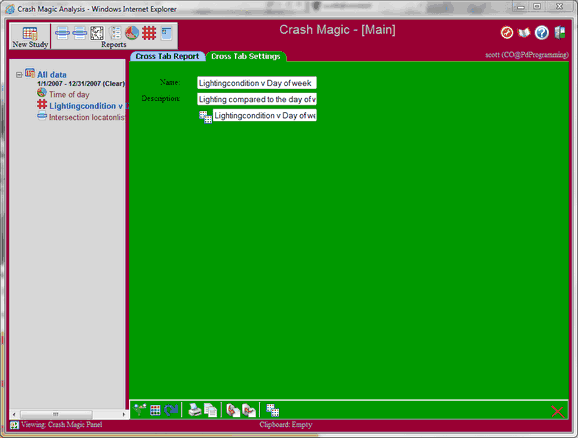Click the 1/1/2007 - 12/31/2007 (Clear) date range
This screenshot has height=438, width=578.
(81, 84)
